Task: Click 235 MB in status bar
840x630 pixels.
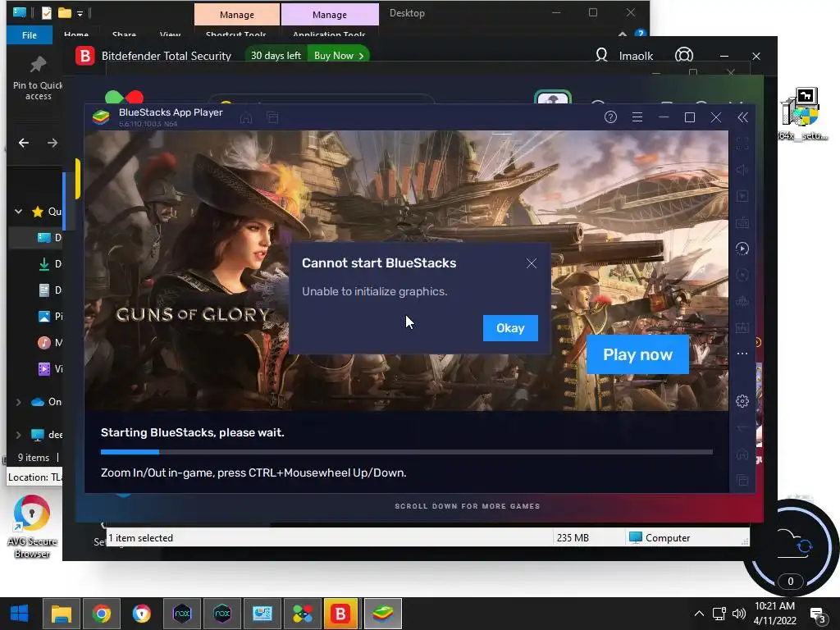Action: point(573,538)
